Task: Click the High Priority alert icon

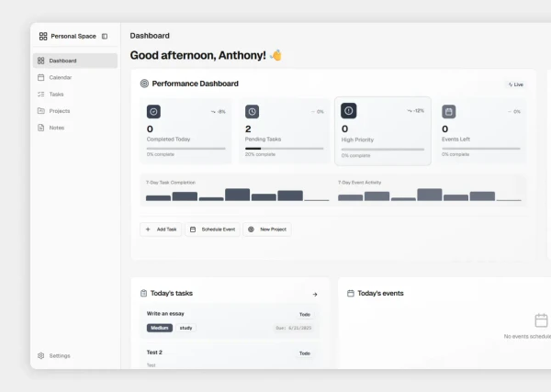Action: click(348, 110)
